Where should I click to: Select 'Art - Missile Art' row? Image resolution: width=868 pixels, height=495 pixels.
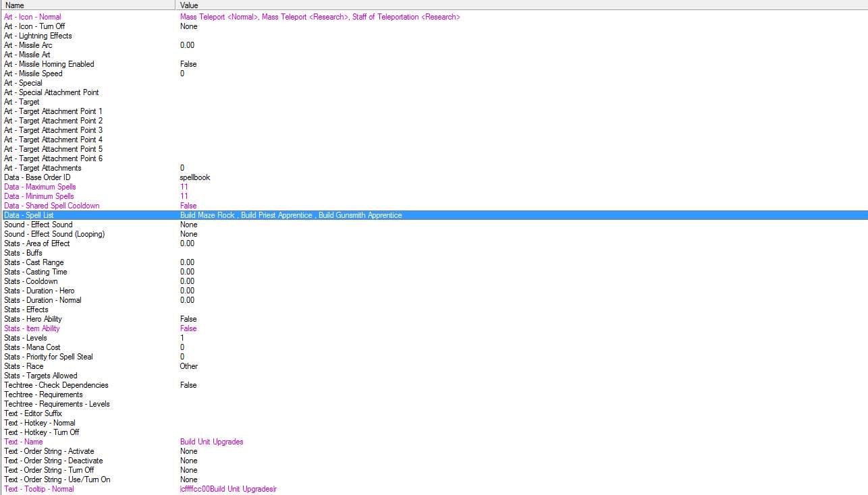pyautogui.click(x=434, y=55)
